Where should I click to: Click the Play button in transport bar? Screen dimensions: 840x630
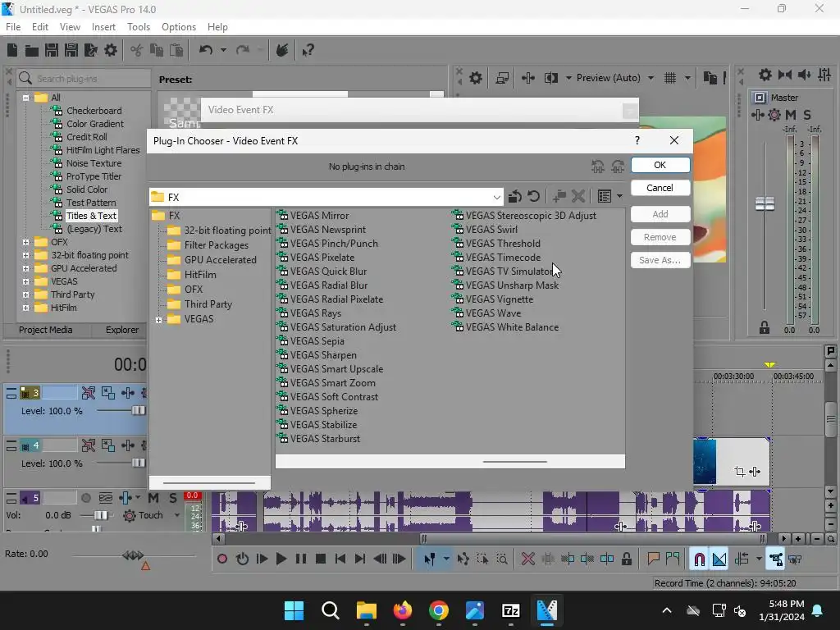click(x=281, y=559)
